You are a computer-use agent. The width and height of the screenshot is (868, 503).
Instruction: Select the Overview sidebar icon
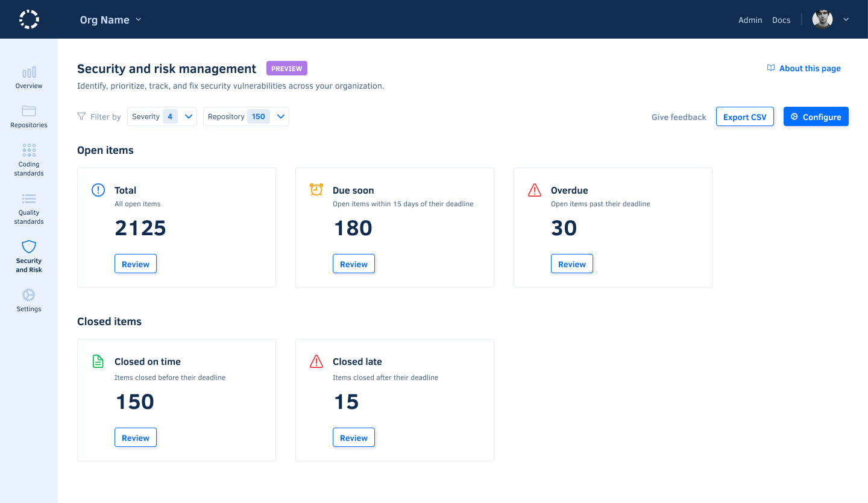[28, 72]
